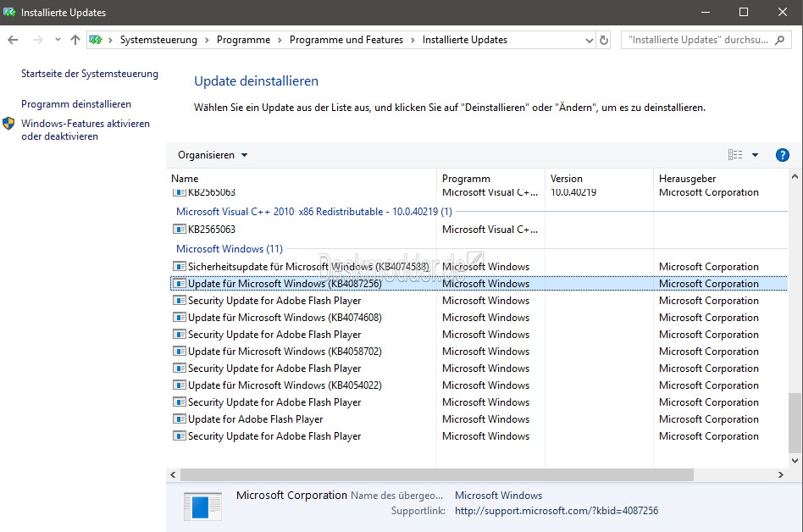Screen dimensions: 803x532
Task: Click Version 10.0.40219 cell in top row
Action: pos(573,192)
